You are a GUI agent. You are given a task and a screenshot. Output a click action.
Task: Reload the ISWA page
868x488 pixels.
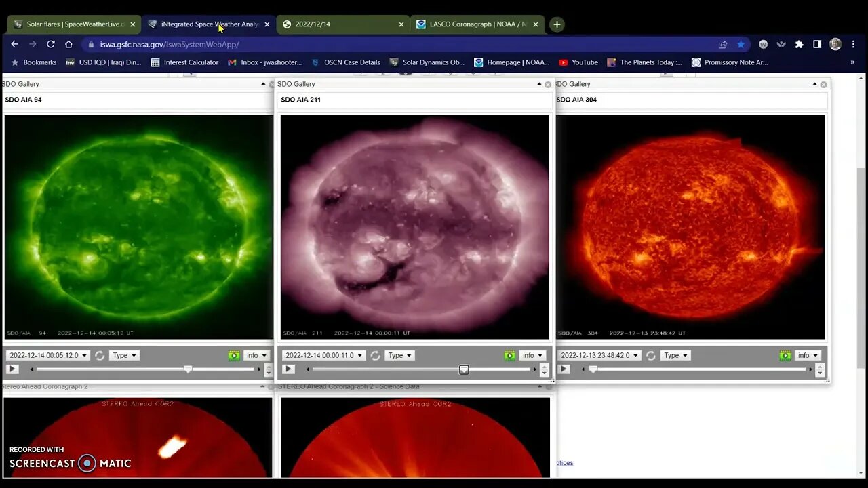tap(50, 44)
